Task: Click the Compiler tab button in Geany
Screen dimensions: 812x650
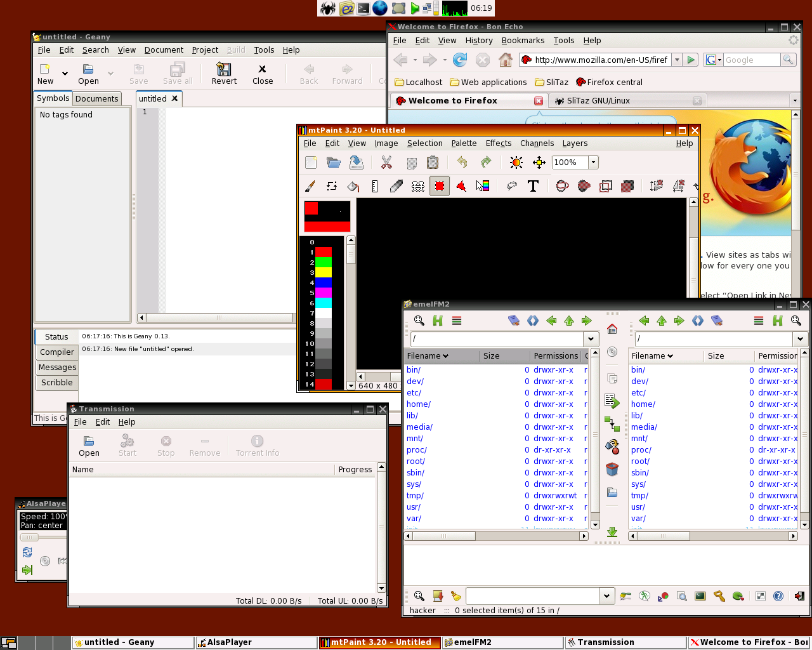Action: 57,352
